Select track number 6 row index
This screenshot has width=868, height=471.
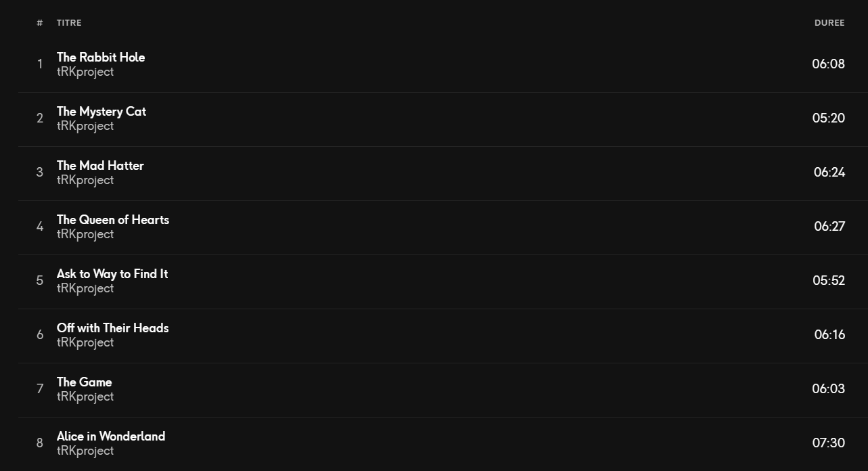point(40,335)
